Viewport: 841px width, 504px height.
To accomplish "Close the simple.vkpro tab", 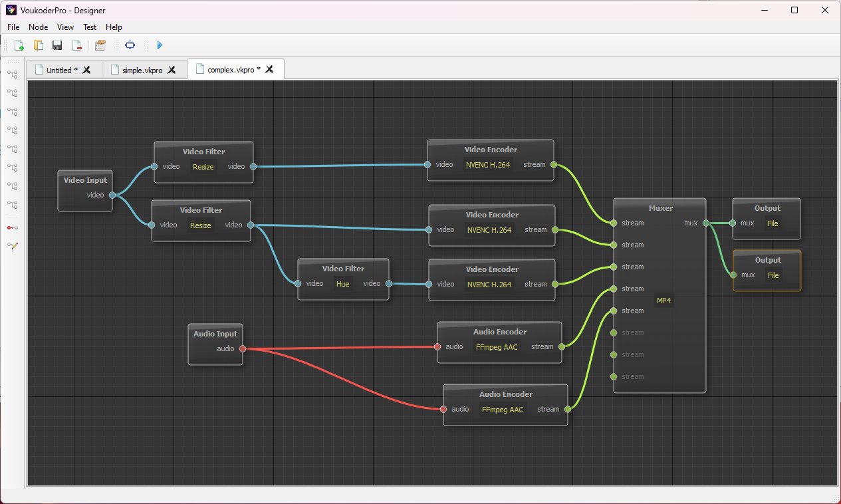I will coord(172,70).
